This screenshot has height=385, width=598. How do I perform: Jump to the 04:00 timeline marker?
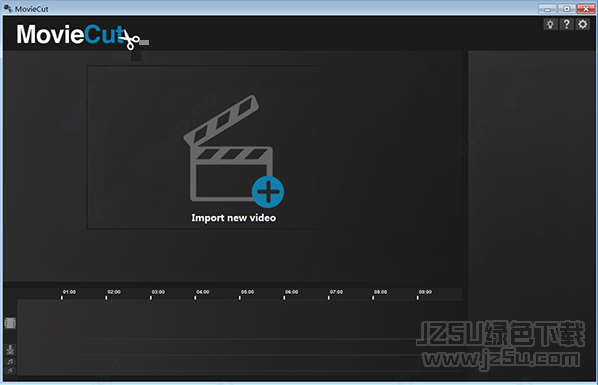coord(203,292)
